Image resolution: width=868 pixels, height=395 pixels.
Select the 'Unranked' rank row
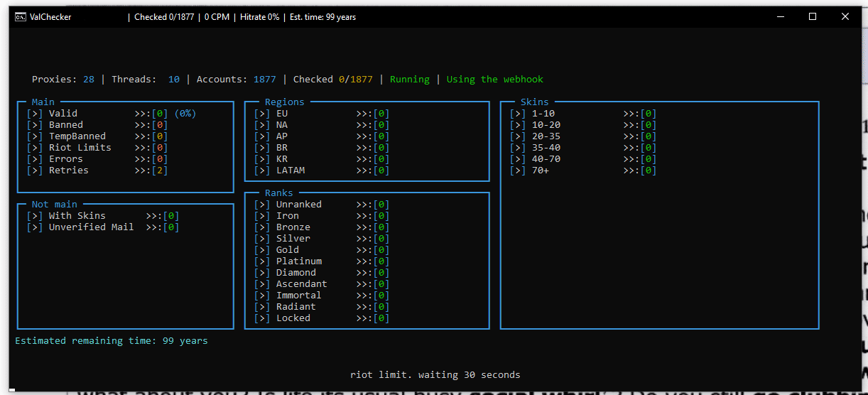coord(322,205)
